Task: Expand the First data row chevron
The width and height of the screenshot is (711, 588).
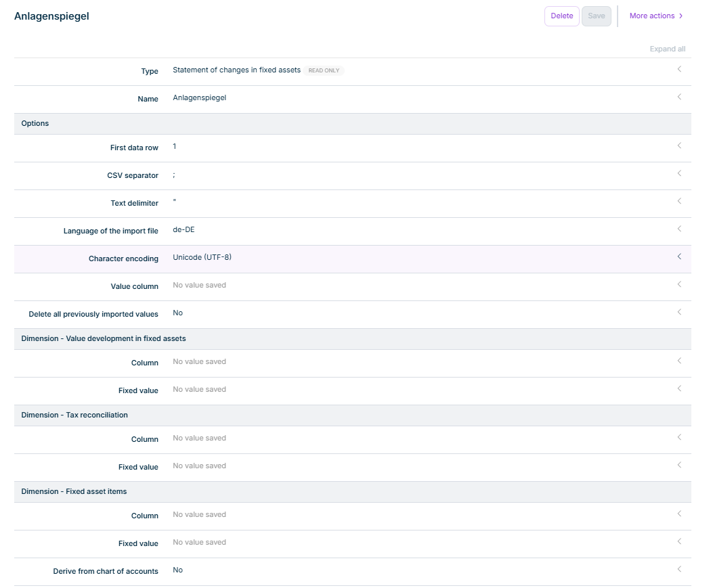Action: 679,145
